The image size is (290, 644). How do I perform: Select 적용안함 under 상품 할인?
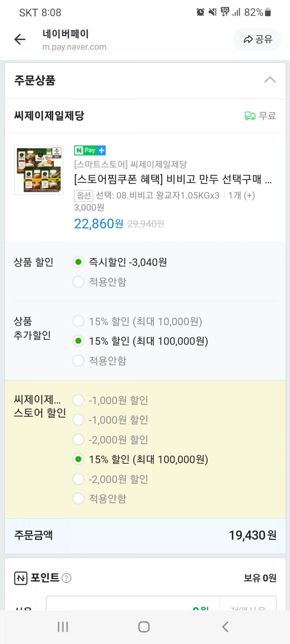(x=78, y=282)
